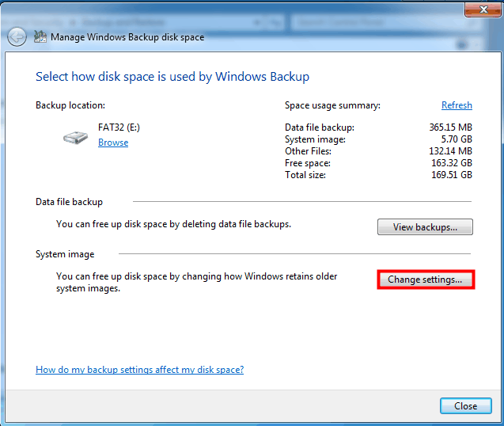Click the 365.15 MB data file backup value
Viewport: 504px width, 426px height.
pyautogui.click(x=451, y=127)
